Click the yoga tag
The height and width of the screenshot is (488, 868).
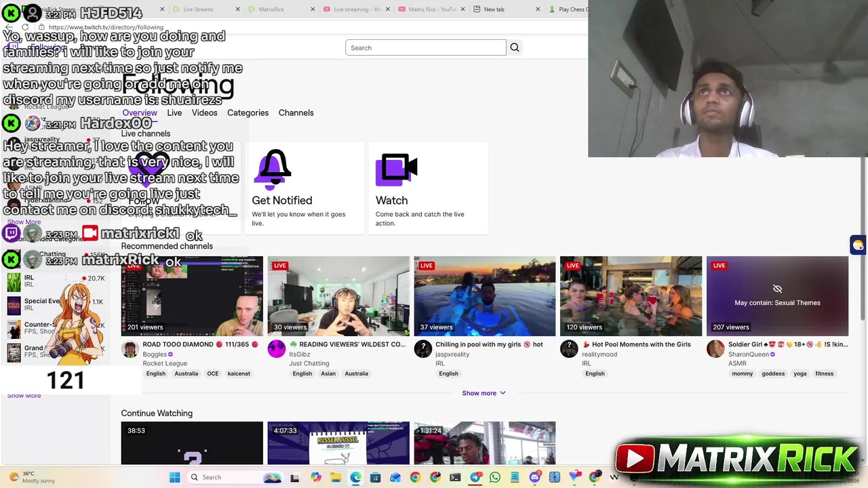pyautogui.click(x=800, y=373)
